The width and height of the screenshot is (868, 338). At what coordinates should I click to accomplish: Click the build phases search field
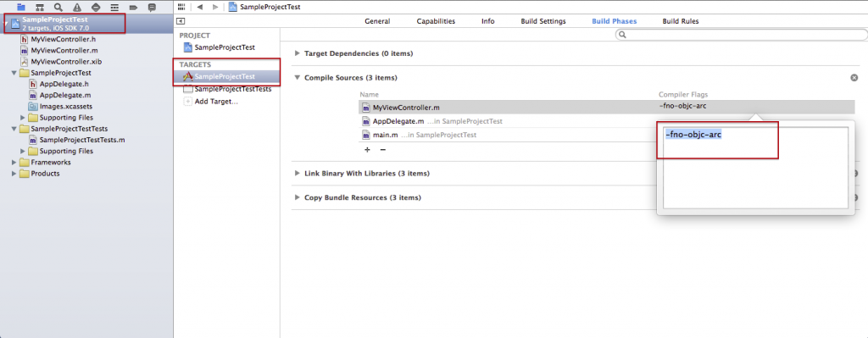click(741, 35)
